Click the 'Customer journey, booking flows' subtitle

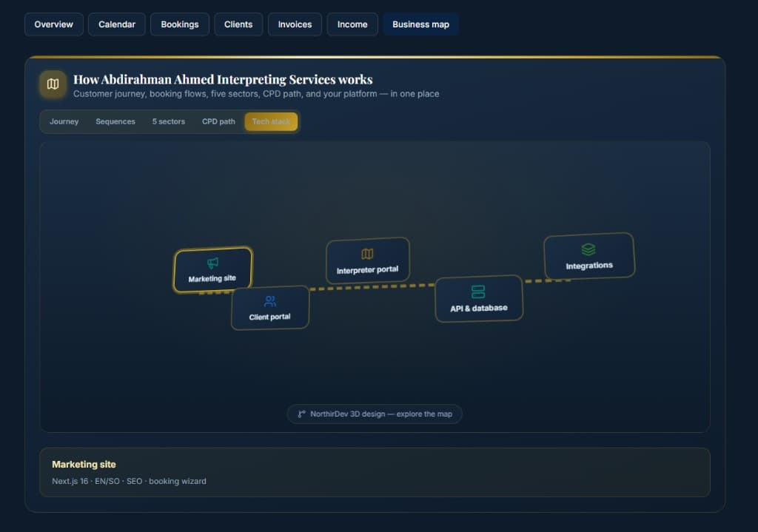256,94
